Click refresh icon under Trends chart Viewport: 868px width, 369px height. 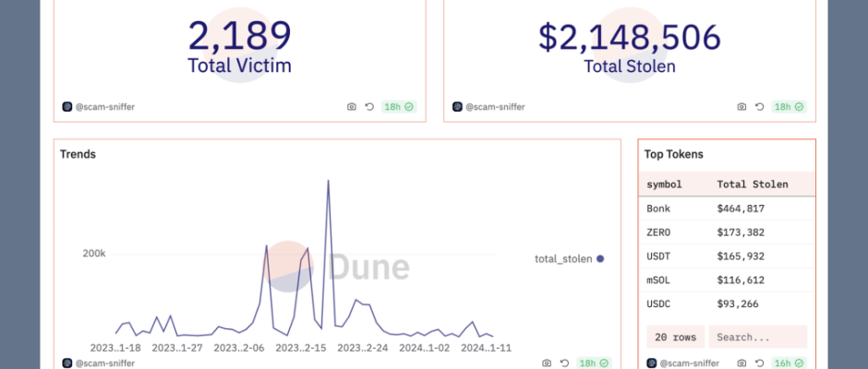(564, 363)
